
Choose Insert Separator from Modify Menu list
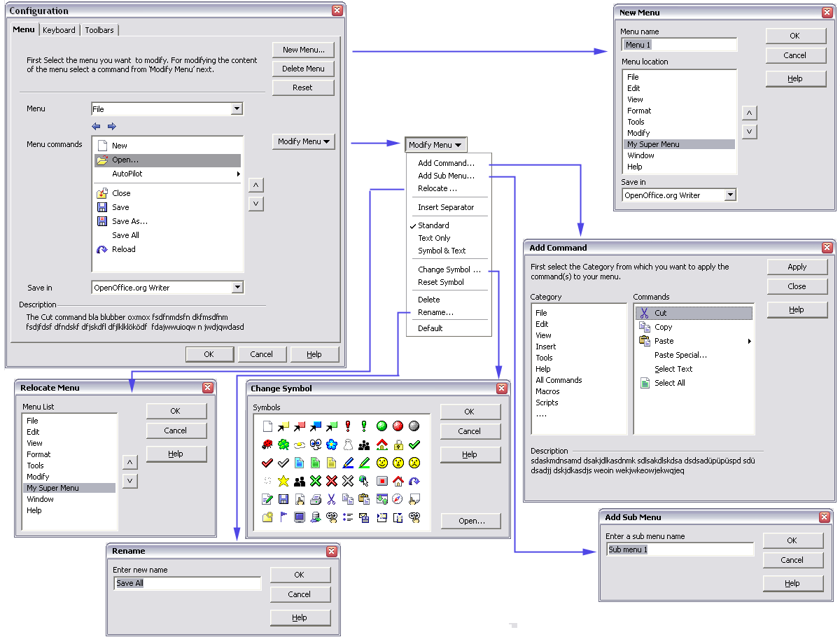pyautogui.click(x=446, y=207)
